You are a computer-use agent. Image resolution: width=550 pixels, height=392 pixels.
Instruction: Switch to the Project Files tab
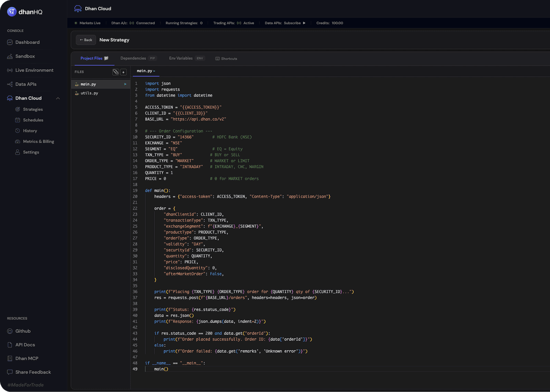94,58
